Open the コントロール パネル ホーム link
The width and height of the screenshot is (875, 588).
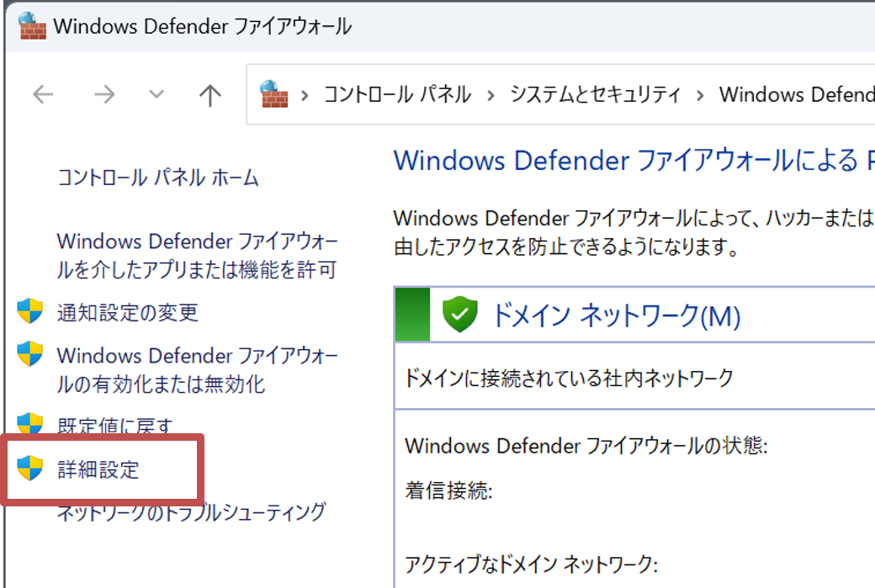pos(157,177)
